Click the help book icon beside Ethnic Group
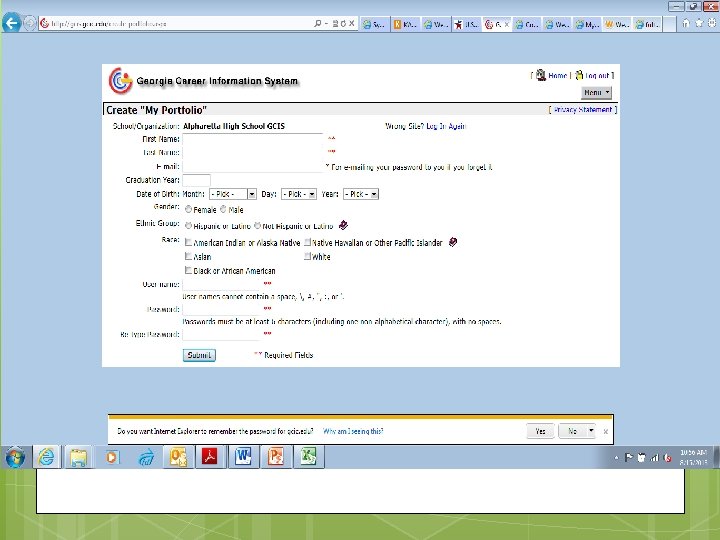The width and height of the screenshot is (720, 540). (x=343, y=225)
